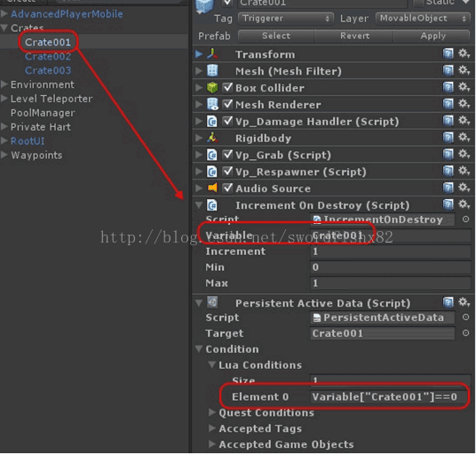
Task: Open the Layer dropdown set to MovableObject
Action: (x=423, y=19)
